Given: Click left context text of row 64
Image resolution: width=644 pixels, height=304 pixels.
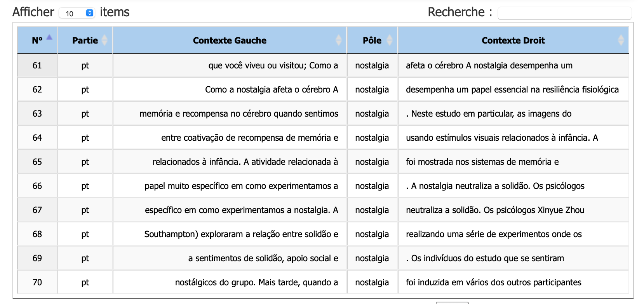Looking at the screenshot, I should click(249, 138).
